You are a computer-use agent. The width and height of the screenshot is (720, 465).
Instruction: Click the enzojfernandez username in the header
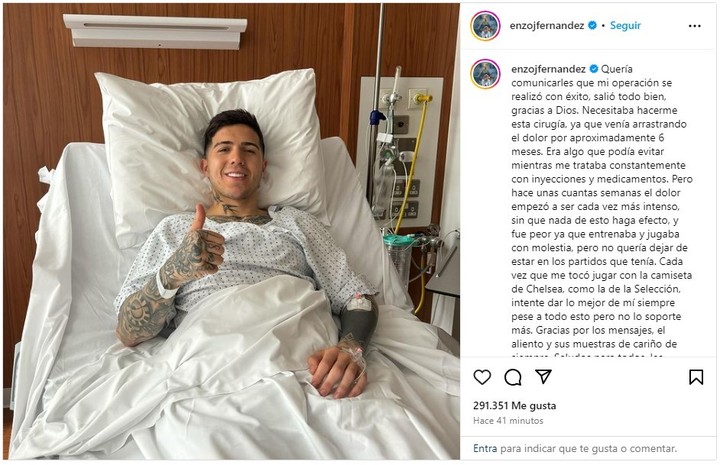tap(546, 26)
